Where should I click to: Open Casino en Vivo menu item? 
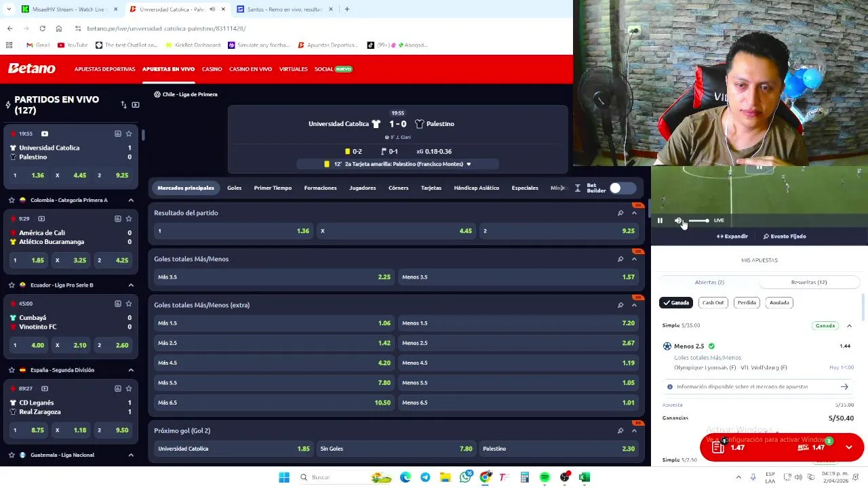click(x=250, y=69)
